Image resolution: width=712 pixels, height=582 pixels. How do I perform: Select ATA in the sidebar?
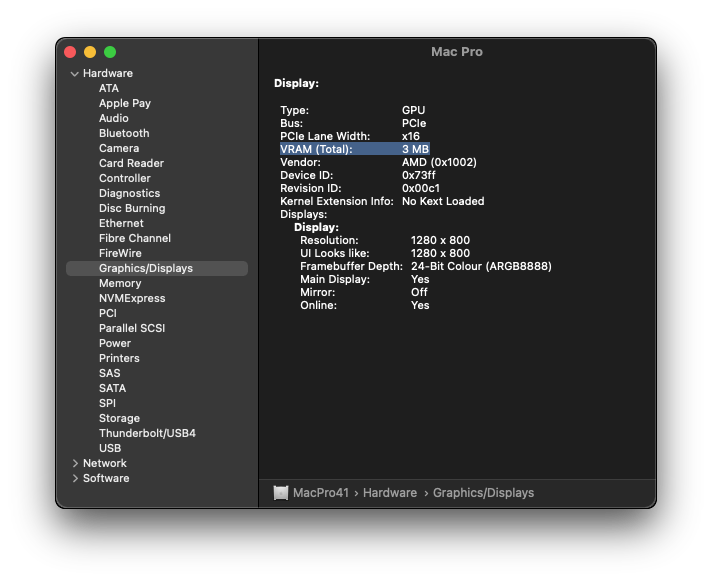(x=109, y=88)
